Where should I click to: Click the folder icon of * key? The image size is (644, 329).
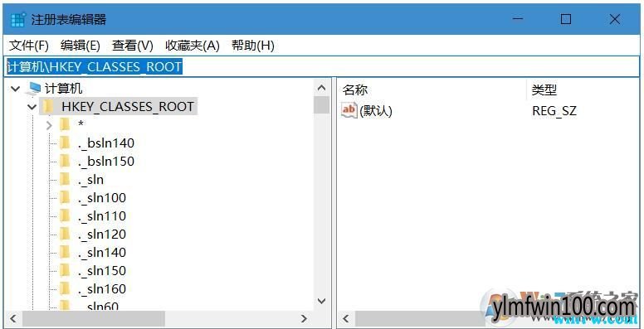click(x=65, y=124)
